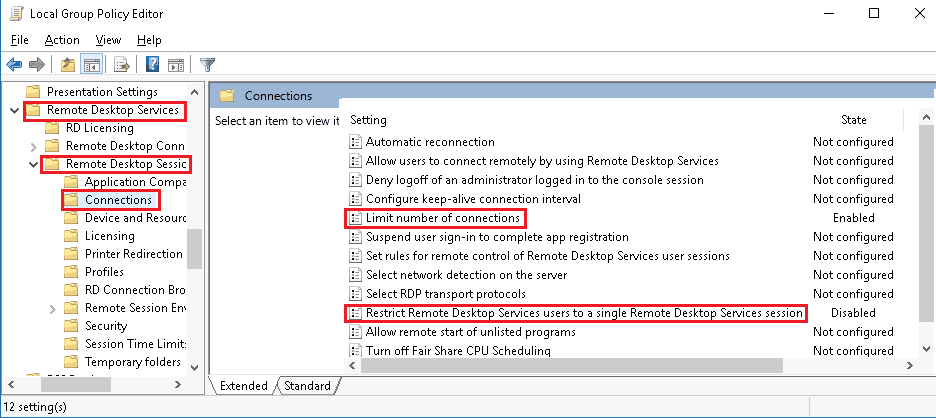
Task: Click the Forward arrow toolbar icon
Action: coord(36,64)
